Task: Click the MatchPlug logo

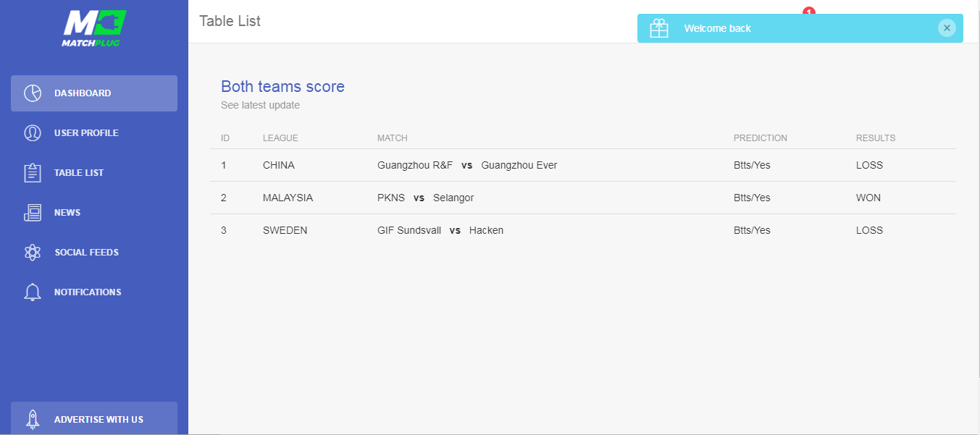Action: pos(94,29)
